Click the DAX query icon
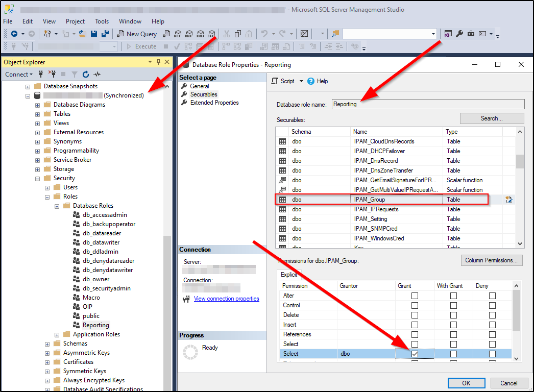The width and height of the screenshot is (534, 392). [x=211, y=34]
